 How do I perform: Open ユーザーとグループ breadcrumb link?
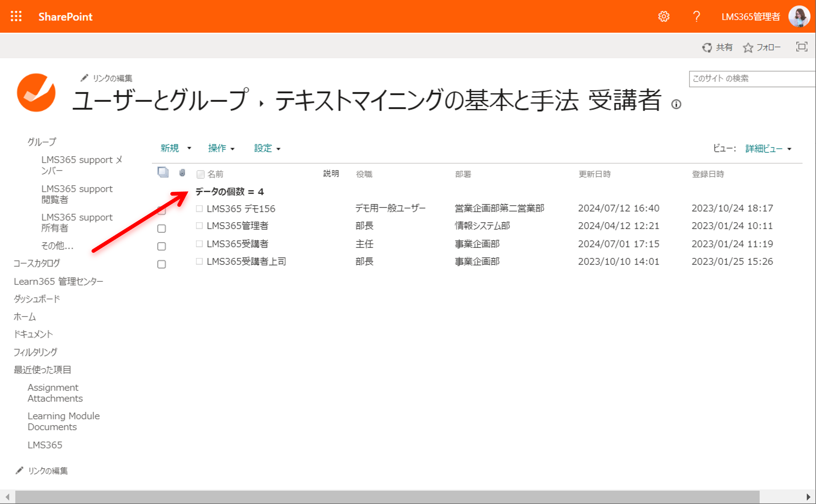[x=161, y=100]
